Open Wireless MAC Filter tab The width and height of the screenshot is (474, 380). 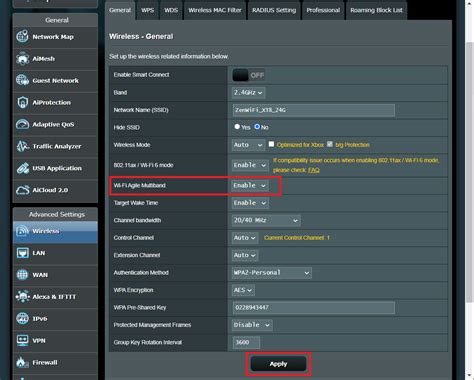(215, 10)
